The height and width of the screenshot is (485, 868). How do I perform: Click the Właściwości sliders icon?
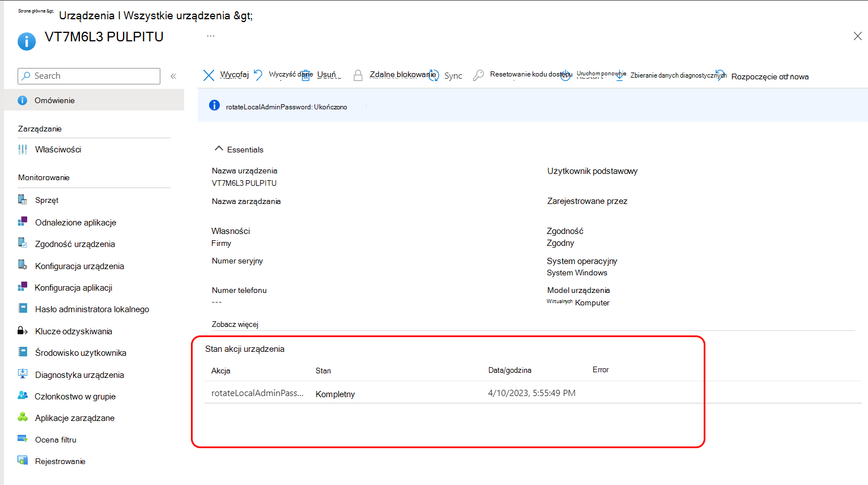(23, 150)
